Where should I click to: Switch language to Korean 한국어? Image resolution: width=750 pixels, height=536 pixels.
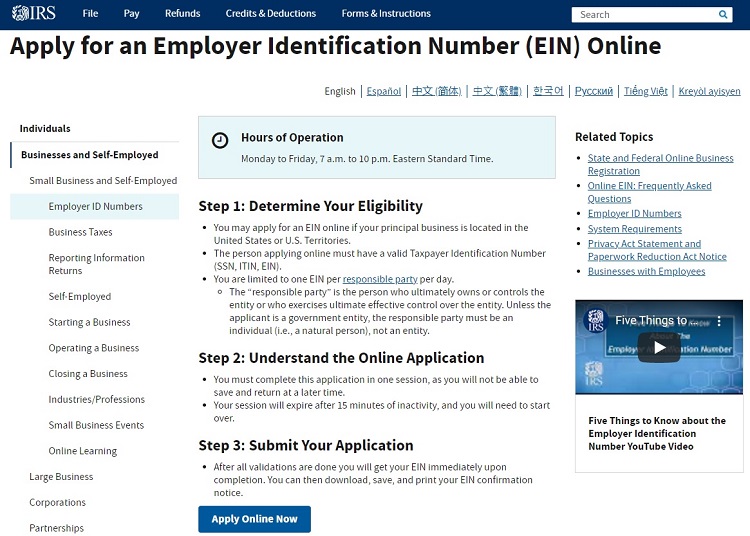click(x=548, y=91)
